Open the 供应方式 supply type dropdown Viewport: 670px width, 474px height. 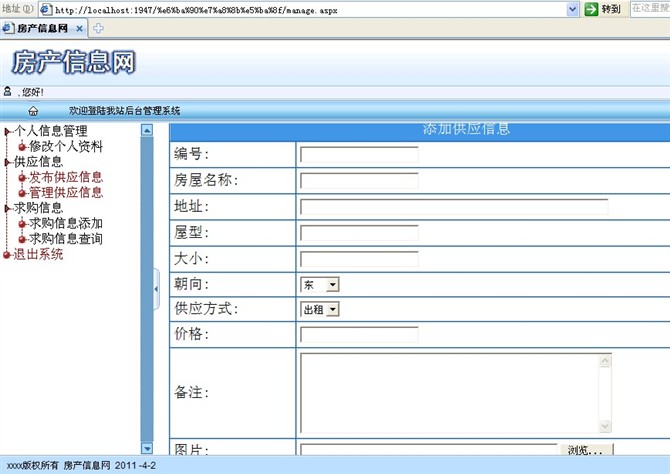[x=332, y=309]
